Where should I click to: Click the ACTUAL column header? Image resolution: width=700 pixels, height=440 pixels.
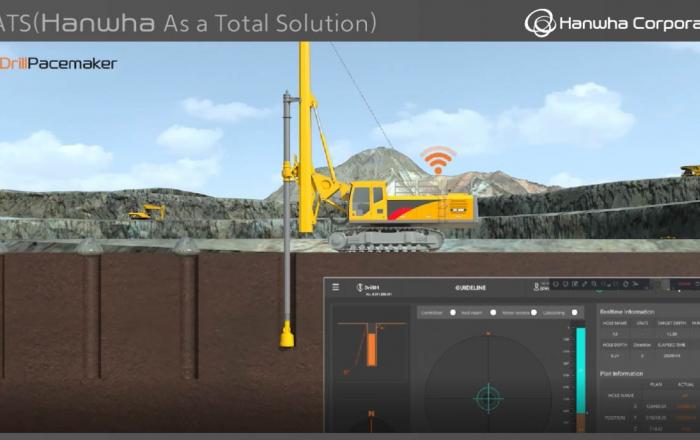[x=686, y=384]
